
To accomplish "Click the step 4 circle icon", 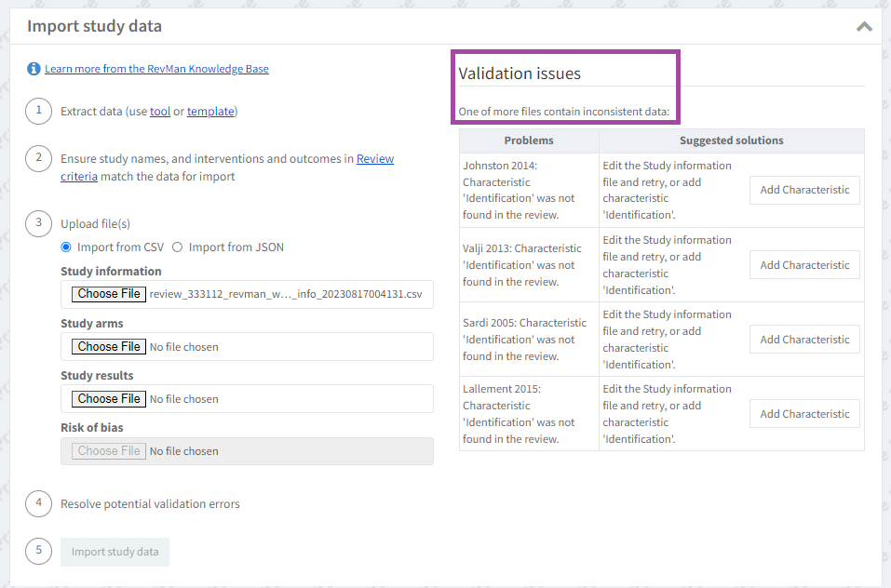I will 38,503.
